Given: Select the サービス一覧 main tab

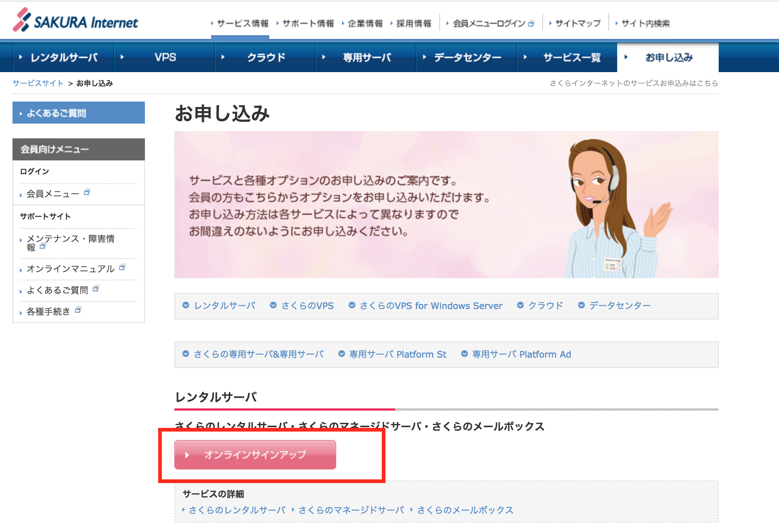Looking at the screenshot, I should tap(568, 57).
